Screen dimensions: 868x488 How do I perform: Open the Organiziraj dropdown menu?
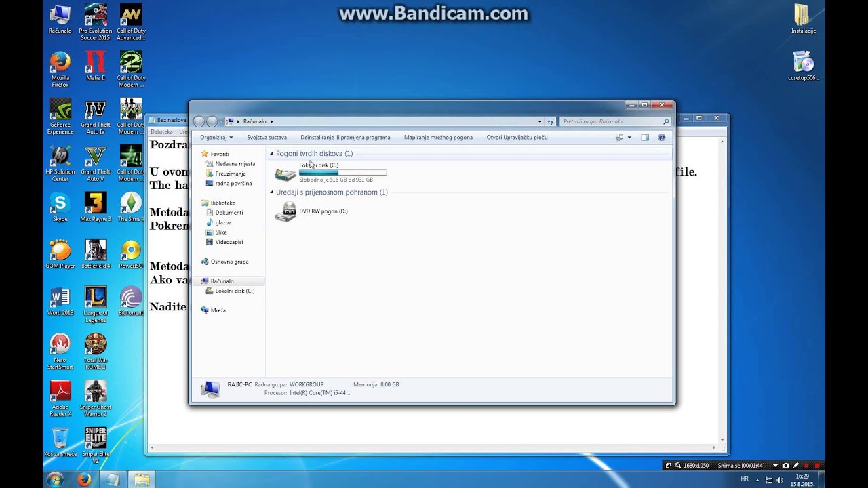216,137
